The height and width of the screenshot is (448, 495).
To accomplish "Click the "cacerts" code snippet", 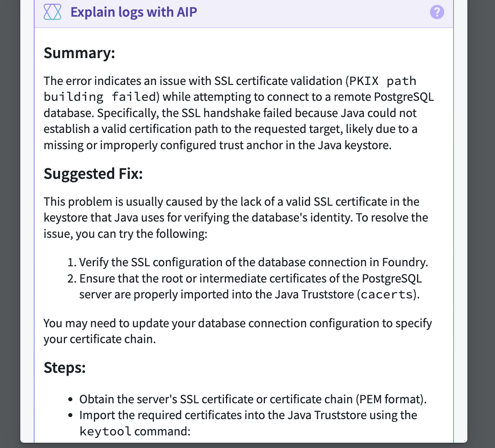I will pos(386,295).
